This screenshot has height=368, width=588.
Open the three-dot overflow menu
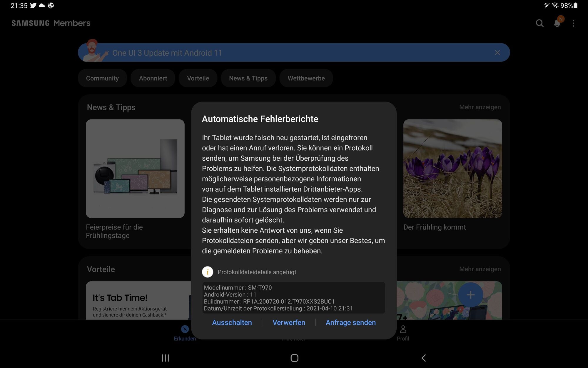pyautogui.click(x=573, y=23)
